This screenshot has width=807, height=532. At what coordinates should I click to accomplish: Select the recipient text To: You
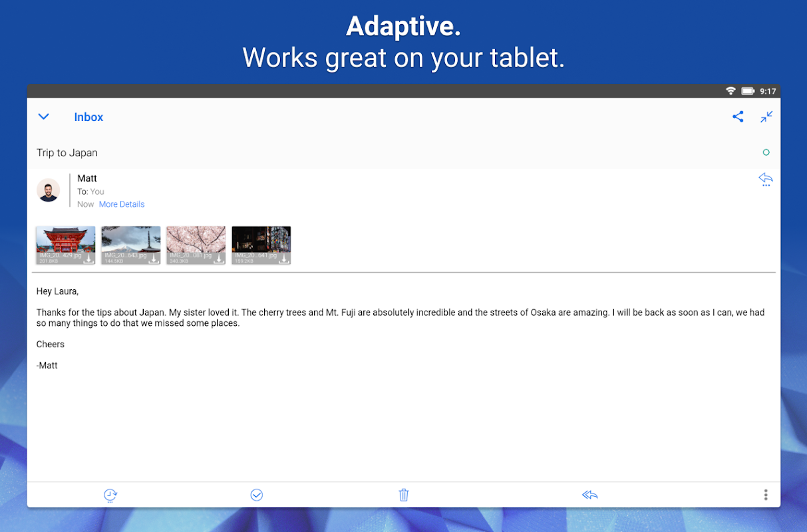(x=91, y=192)
